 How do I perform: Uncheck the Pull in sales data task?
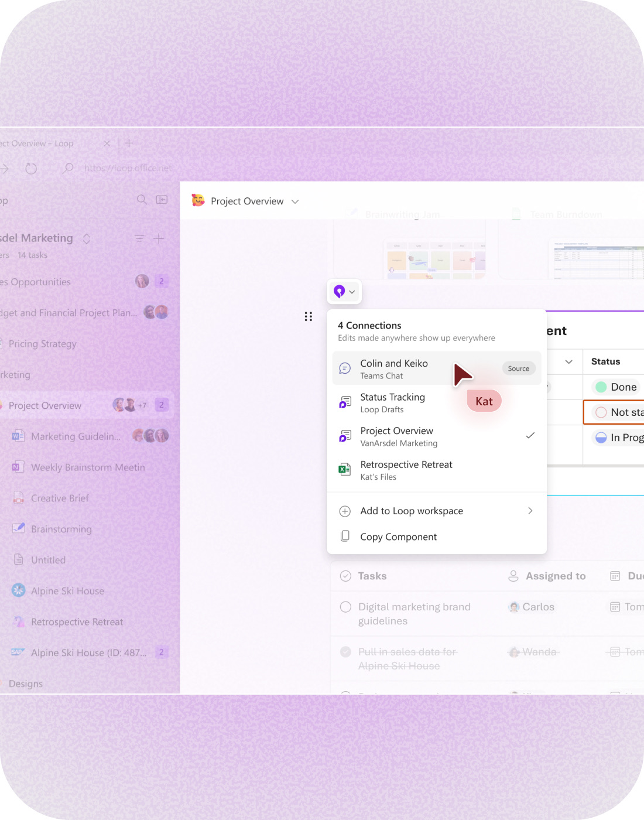[x=345, y=652]
